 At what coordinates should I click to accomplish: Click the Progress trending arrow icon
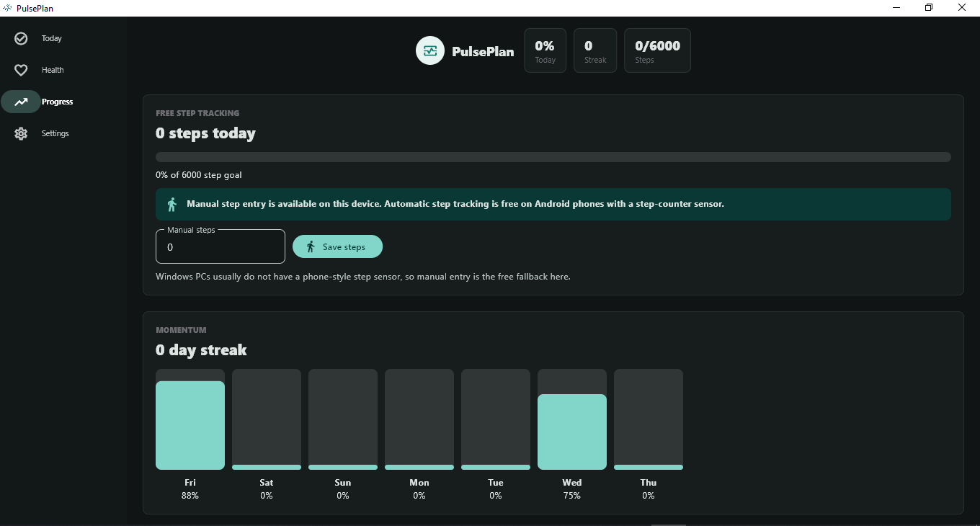21,102
